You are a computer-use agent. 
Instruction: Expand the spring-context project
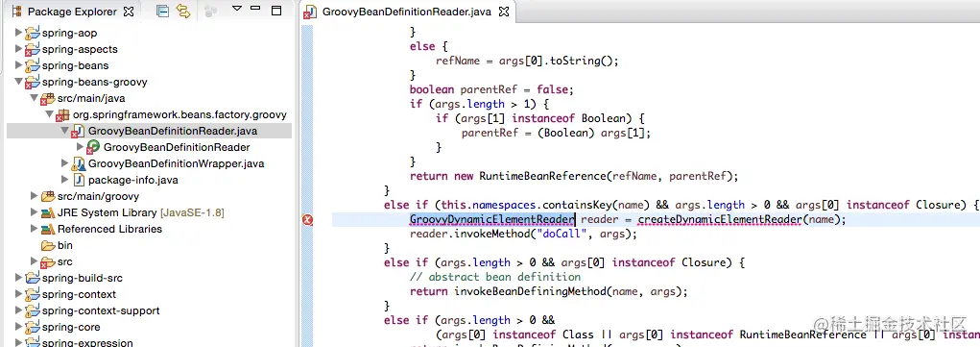tap(19, 294)
